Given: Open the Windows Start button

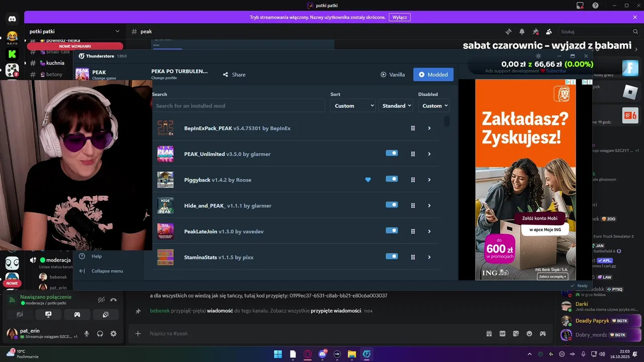Looking at the screenshot, I should coord(278,354).
